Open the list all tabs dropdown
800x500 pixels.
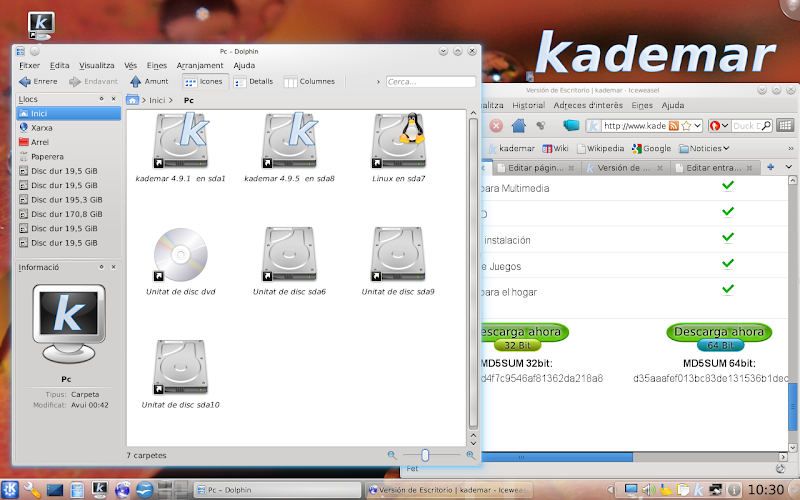(788, 167)
